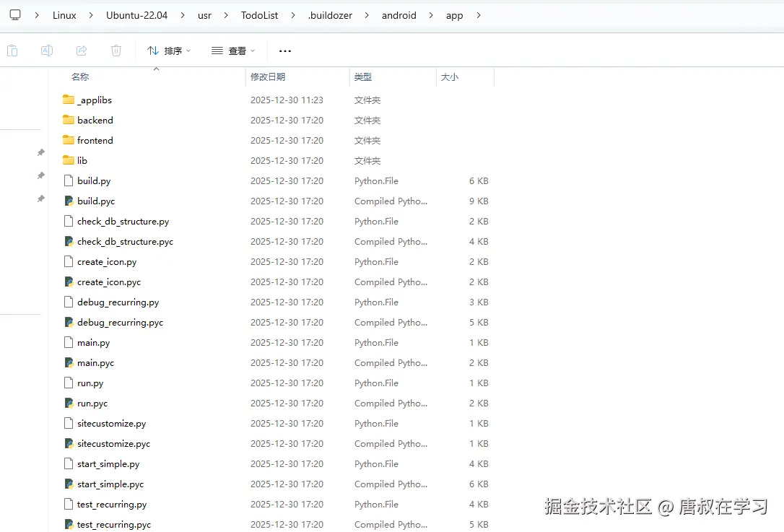The height and width of the screenshot is (532, 784).
Task: Expand the chevron after TodoList in path
Action: tap(293, 15)
